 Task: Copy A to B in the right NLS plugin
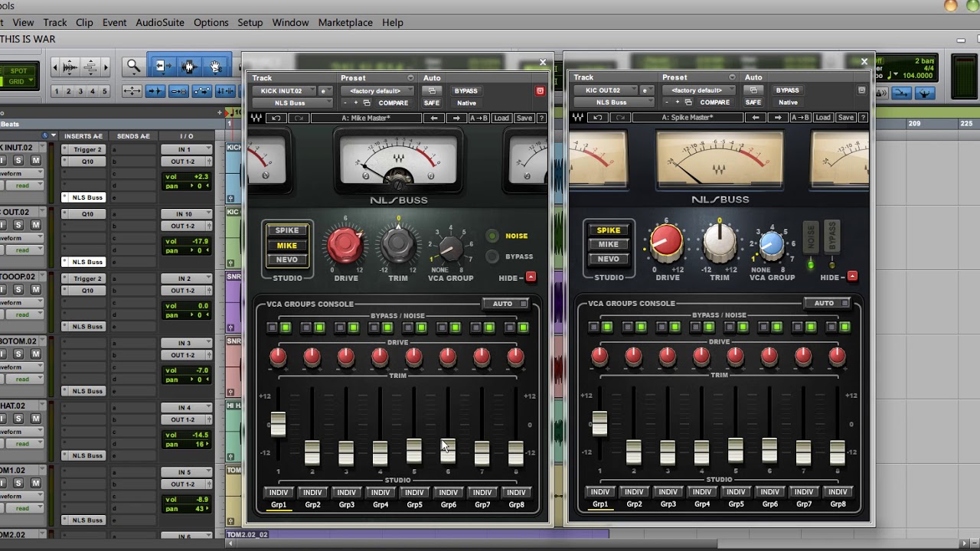point(800,118)
